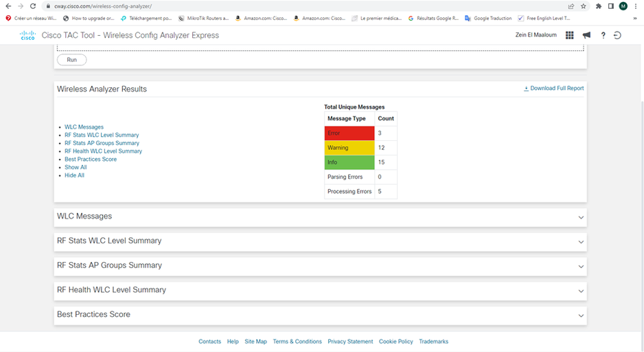Open the 'Résultats Google R...' bookmark

click(x=433, y=18)
